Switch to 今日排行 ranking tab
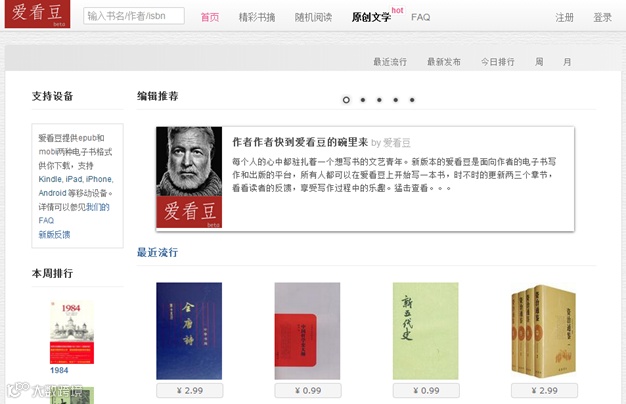 tap(497, 62)
